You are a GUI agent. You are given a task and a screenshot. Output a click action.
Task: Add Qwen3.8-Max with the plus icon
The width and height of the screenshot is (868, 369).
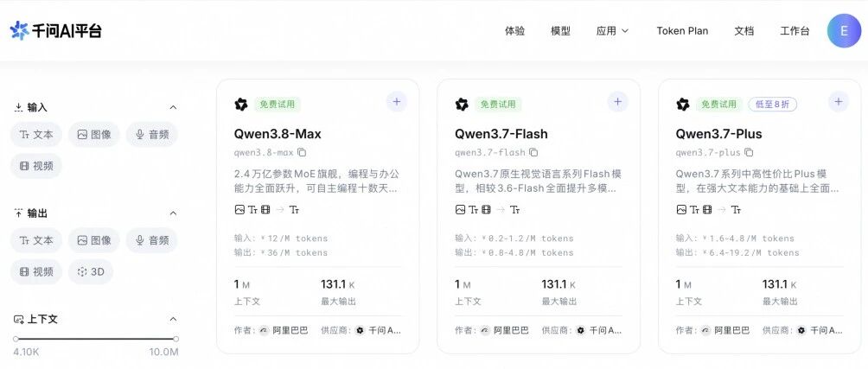coord(396,102)
